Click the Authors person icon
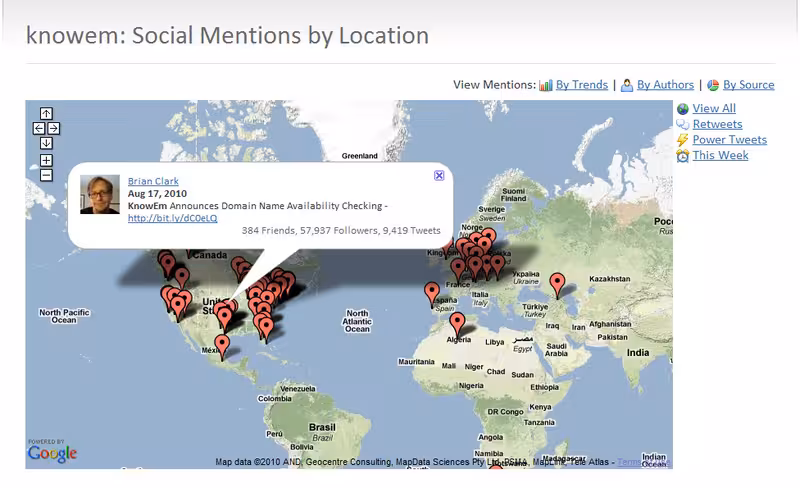The height and width of the screenshot is (488, 800). 627,85
